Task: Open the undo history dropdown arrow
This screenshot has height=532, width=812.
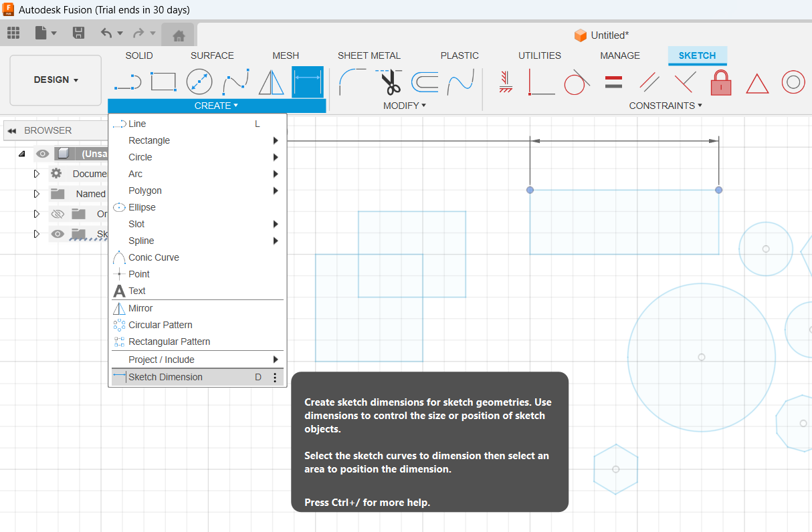Action: (x=120, y=33)
